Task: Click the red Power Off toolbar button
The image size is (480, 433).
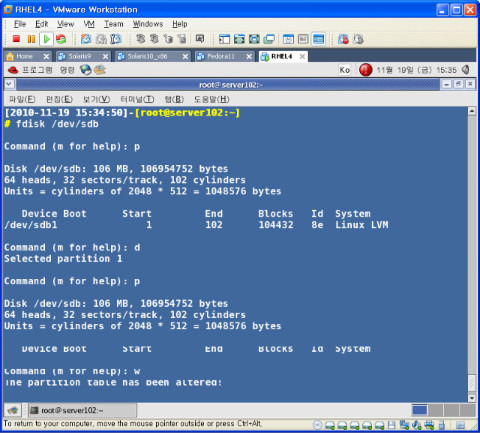Action: (x=16, y=39)
